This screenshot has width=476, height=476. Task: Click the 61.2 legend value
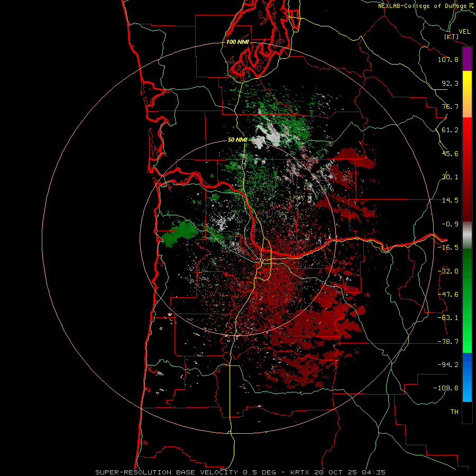(450, 130)
